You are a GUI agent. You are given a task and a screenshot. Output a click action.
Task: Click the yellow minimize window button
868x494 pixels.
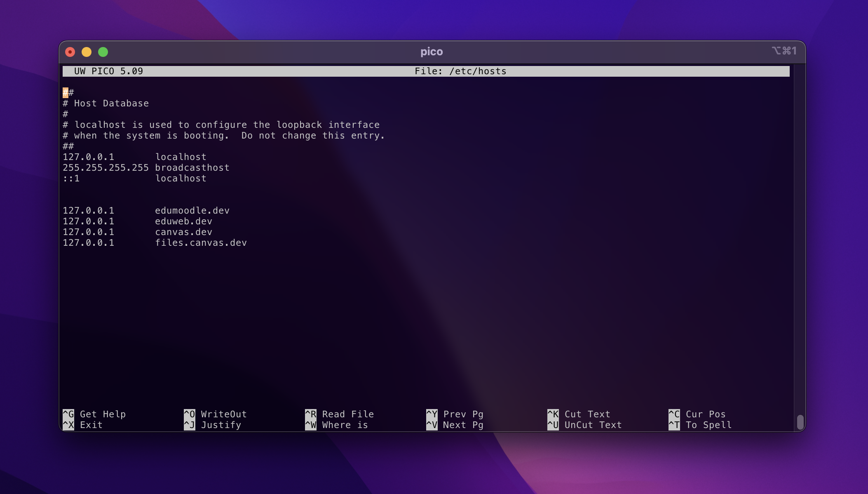(87, 52)
